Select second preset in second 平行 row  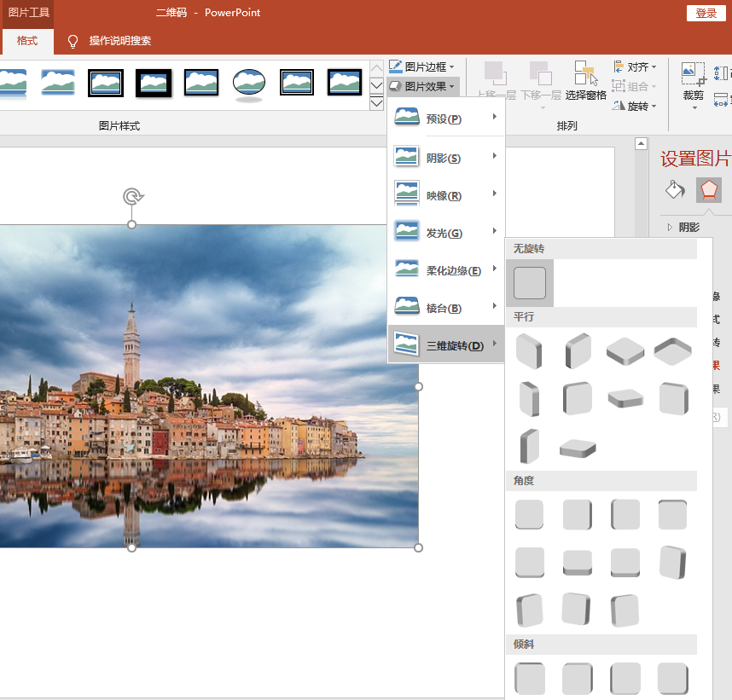[578, 399]
